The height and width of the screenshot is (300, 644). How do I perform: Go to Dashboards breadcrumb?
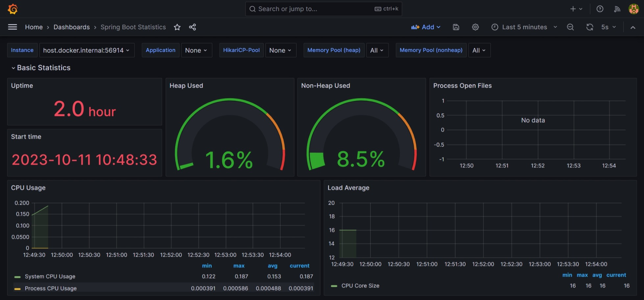[72, 27]
